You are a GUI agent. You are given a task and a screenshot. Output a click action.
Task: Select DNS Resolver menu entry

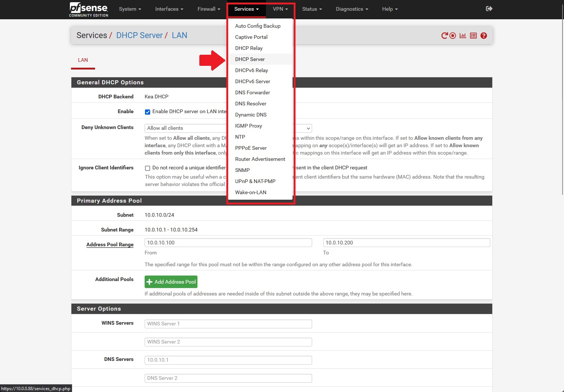click(x=260, y=104)
